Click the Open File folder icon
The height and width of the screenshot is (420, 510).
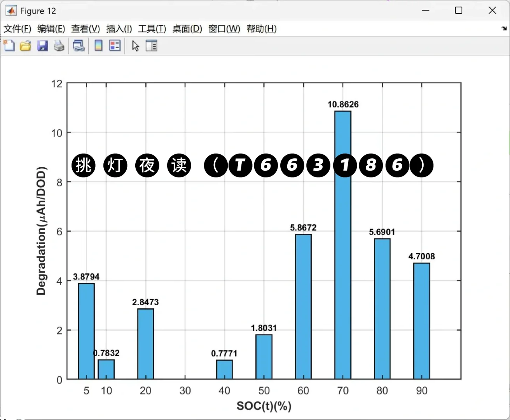coord(26,46)
